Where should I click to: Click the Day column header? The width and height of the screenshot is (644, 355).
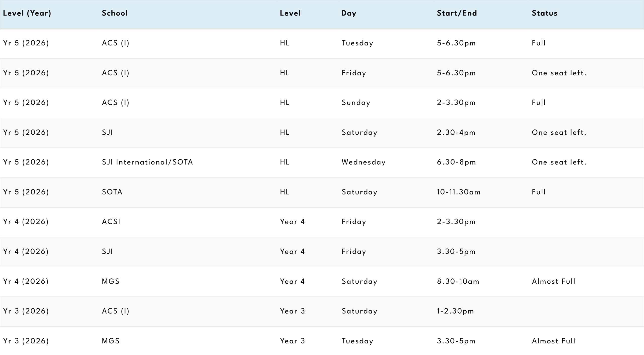click(349, 13)
